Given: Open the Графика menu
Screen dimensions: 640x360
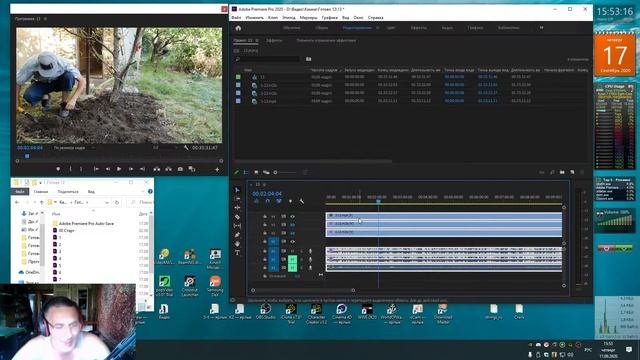Looking at the screenshot, I should [x=329, y=18].
